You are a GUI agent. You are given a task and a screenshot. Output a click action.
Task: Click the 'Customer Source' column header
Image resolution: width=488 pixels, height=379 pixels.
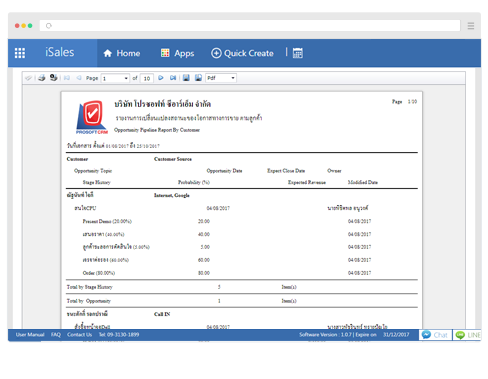tap(173, 159)
